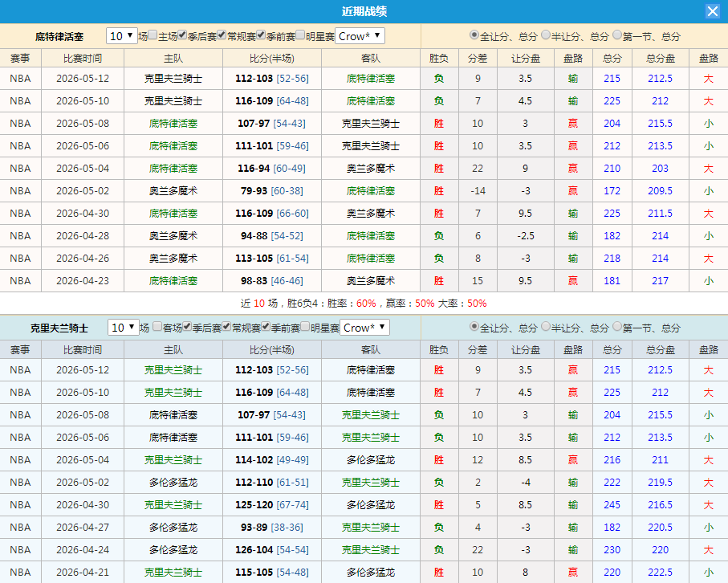Select 半让分、总分 radio for 底特律活塞
The height and width of the screenshot is (583, 728).
coord(546,35)
